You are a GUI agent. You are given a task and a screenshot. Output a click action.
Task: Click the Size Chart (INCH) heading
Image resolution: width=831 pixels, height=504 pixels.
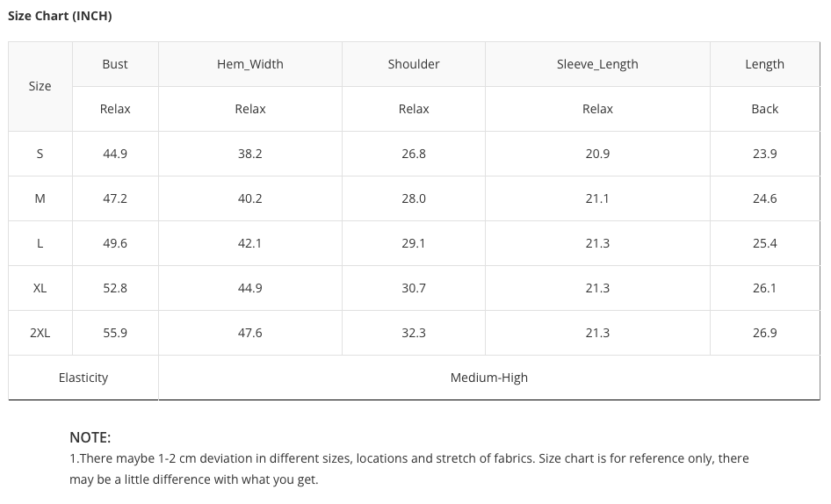(x=60, y=16)
